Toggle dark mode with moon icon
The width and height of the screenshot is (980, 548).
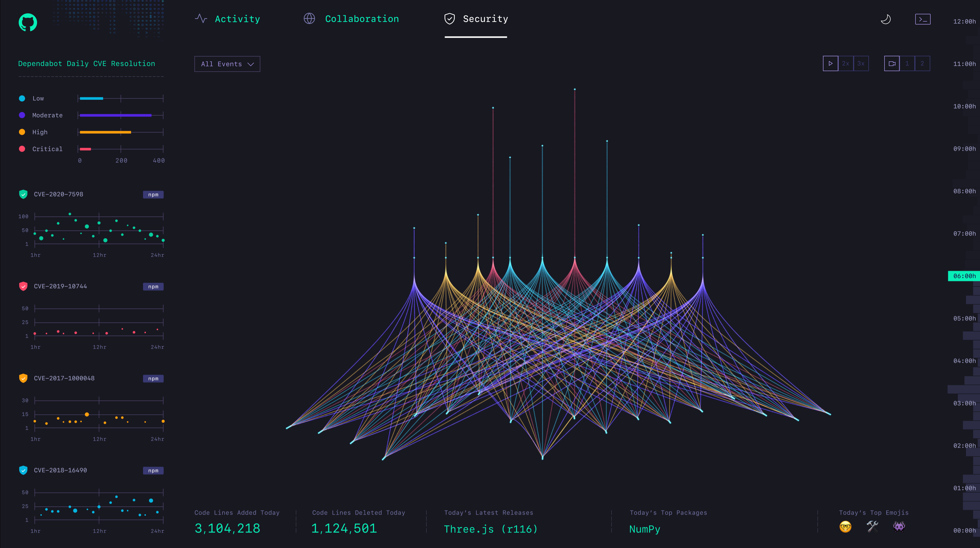point(886,19)
